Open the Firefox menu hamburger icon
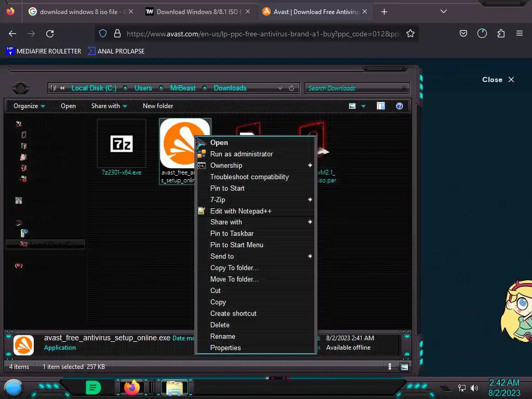Image resolution: width=532 pixels, height=399 pixels. (x=519, y=33)
